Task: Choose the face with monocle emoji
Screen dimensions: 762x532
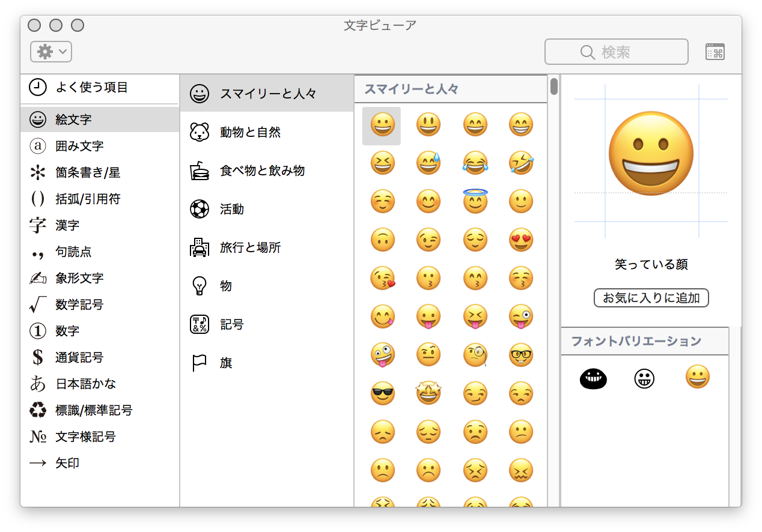Action: (x=475, y=355)
